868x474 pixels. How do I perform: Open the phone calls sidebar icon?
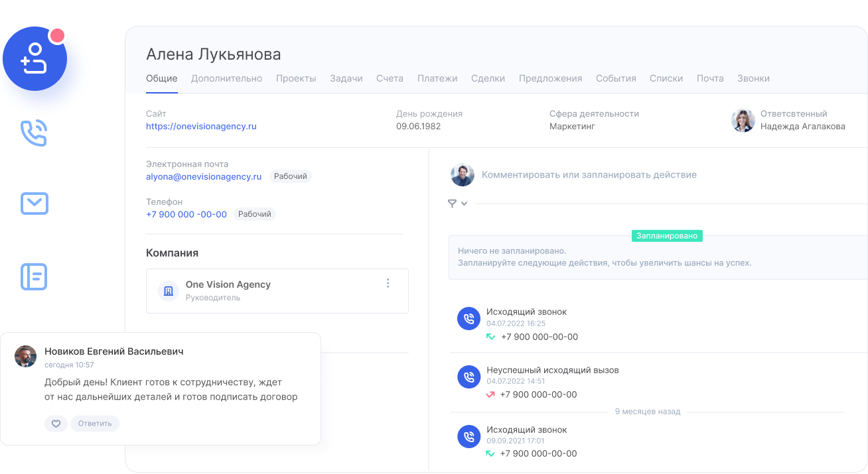(34, 133)
